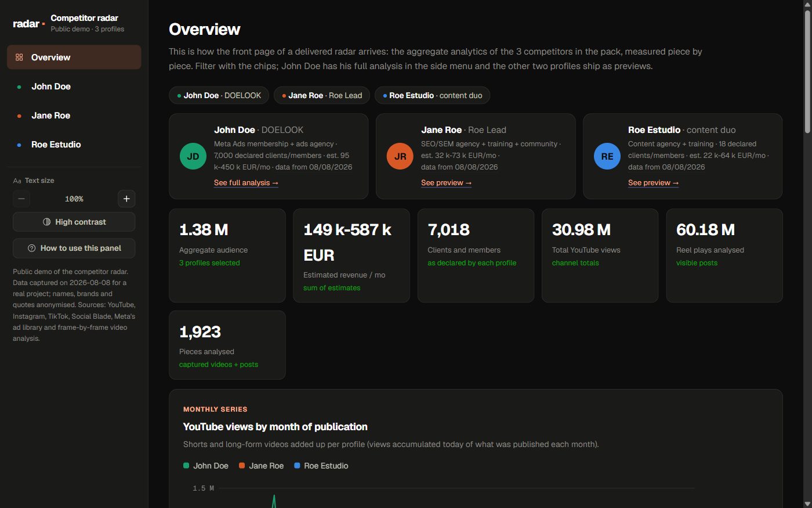Click the "visible posts" note
The image size is (812, 508).
click(697, 263)
